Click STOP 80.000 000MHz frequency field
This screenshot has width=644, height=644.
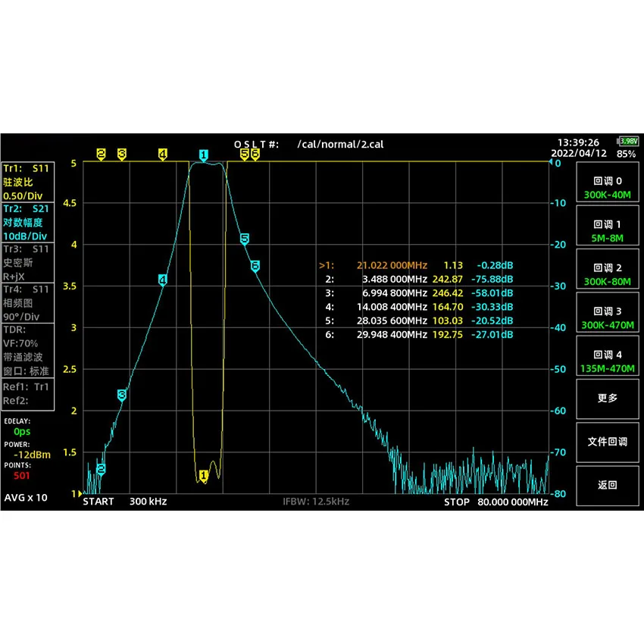click(x=496, y=502)
